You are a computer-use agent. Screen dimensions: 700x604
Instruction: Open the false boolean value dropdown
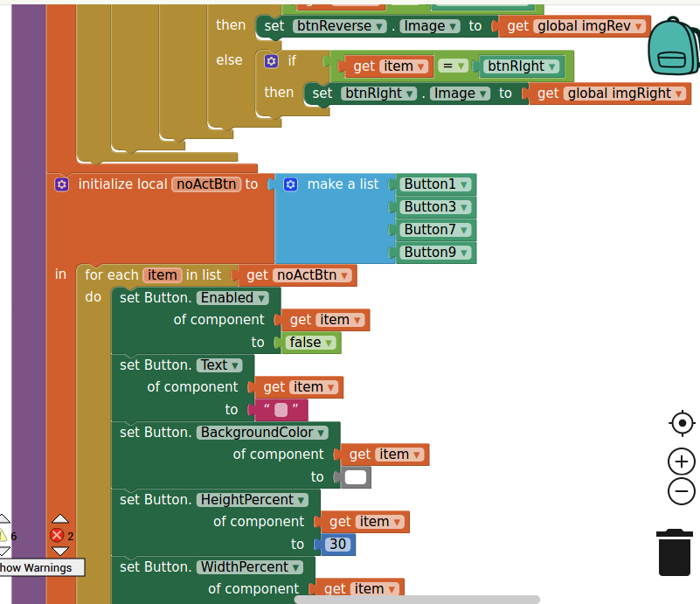click(x=329, y=344)
